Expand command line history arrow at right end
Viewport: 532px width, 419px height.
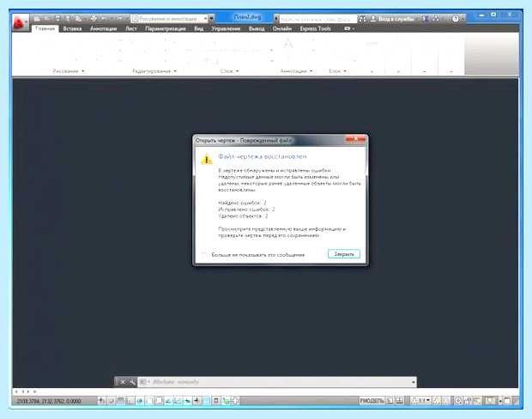click(x=414, y=382)
